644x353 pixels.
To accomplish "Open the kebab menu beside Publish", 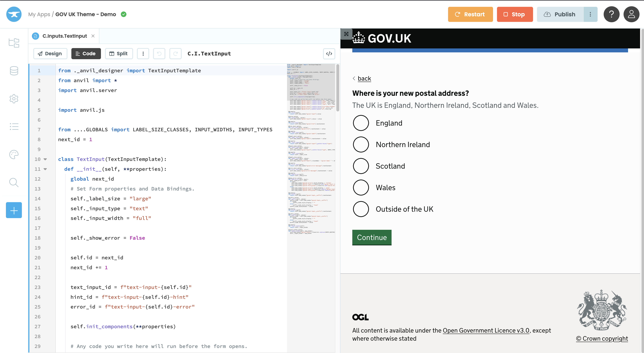I will coord(590,14).
